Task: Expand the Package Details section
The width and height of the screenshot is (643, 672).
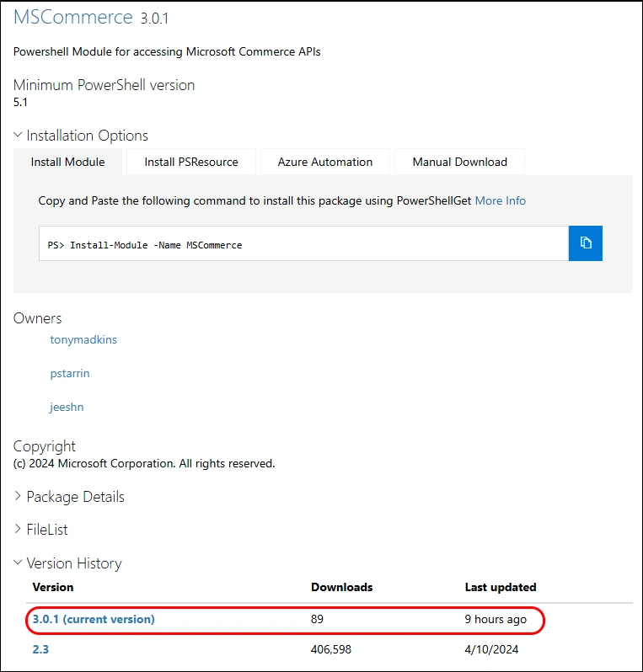Action: [69, 496]
